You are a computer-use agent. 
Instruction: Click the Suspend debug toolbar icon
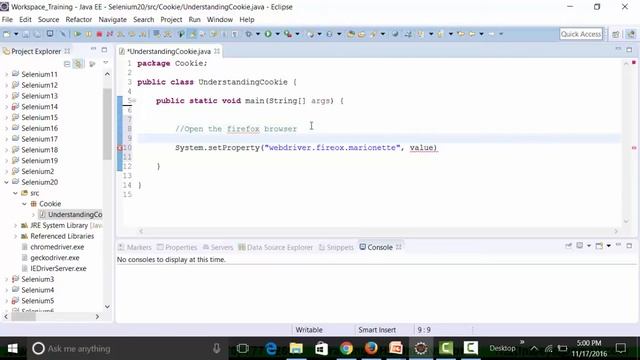click(x=89, y=34)
